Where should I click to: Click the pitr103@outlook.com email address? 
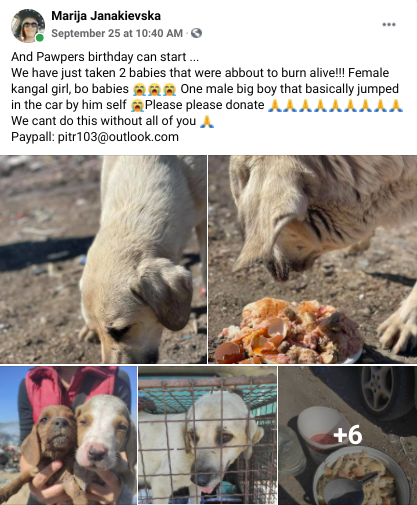[x=118, y=137]
